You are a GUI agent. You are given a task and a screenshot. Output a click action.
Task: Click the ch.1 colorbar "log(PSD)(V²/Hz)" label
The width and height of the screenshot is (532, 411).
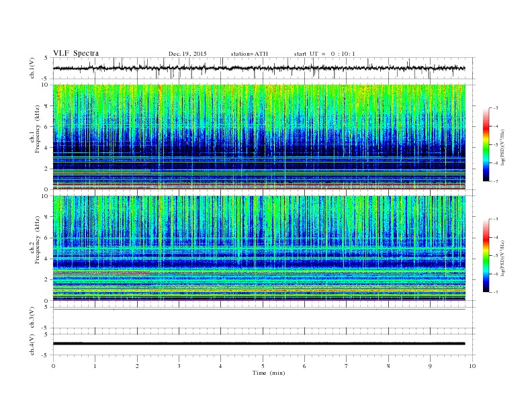click(x=502, y=147)
